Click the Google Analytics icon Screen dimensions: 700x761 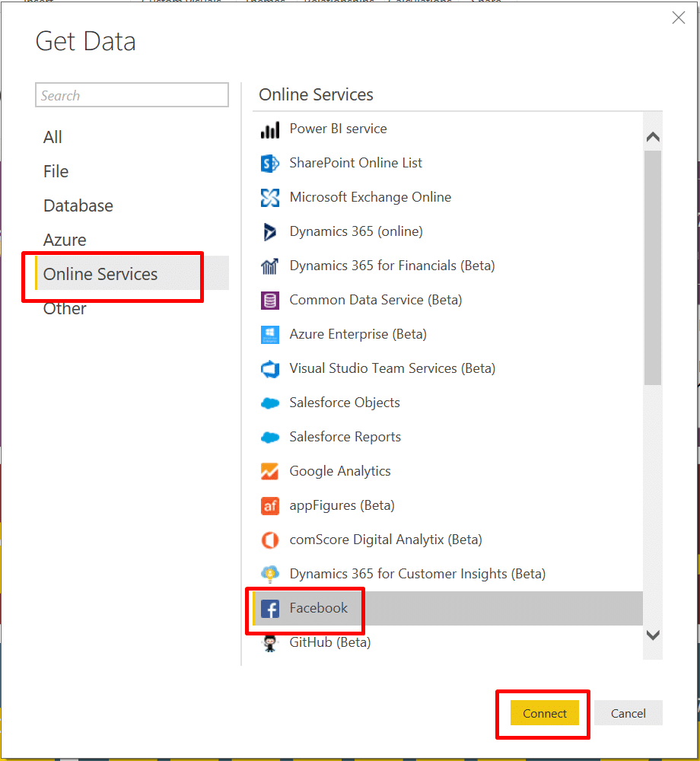click(x=269, y=471)
